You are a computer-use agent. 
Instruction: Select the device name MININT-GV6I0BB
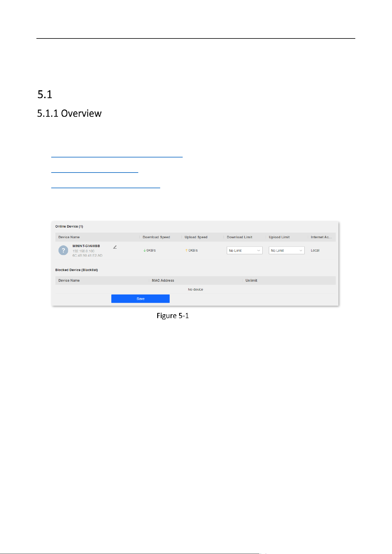click(86, 246)
